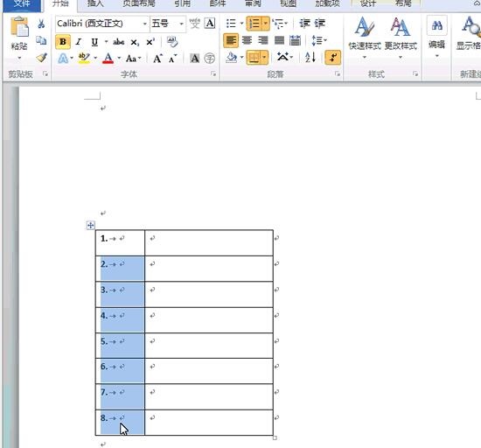Image resolution: width=481 pixels, height=448 pixels.
Task: Toggle superscript formatting
Action: pyautogui.click(x=150, y=42)
